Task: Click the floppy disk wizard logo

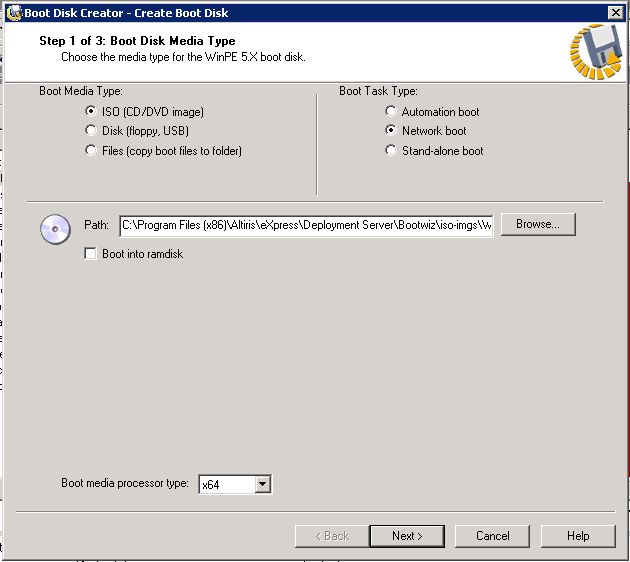Action: [597, 52]
